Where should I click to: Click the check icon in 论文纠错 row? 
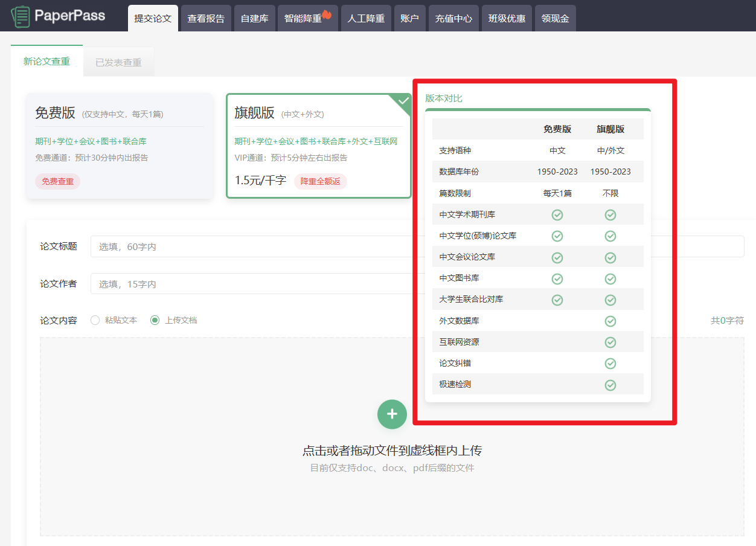[x=610, y=364]
